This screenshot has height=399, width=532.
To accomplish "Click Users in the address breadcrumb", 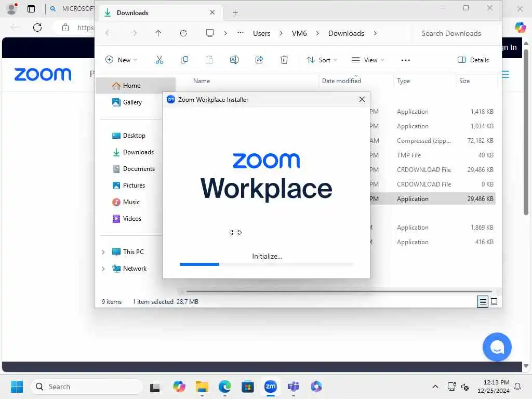I will [x=262, y=33].
